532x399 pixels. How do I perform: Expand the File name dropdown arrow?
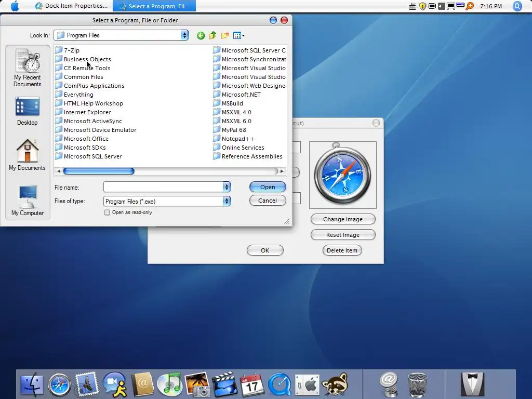227,187
